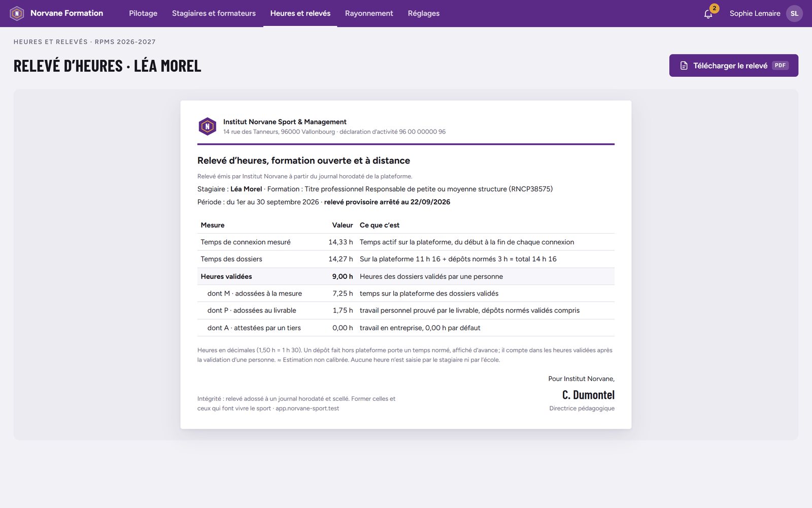Click the Intégrité footer note

pyautogui.click(x=296, y=403)
